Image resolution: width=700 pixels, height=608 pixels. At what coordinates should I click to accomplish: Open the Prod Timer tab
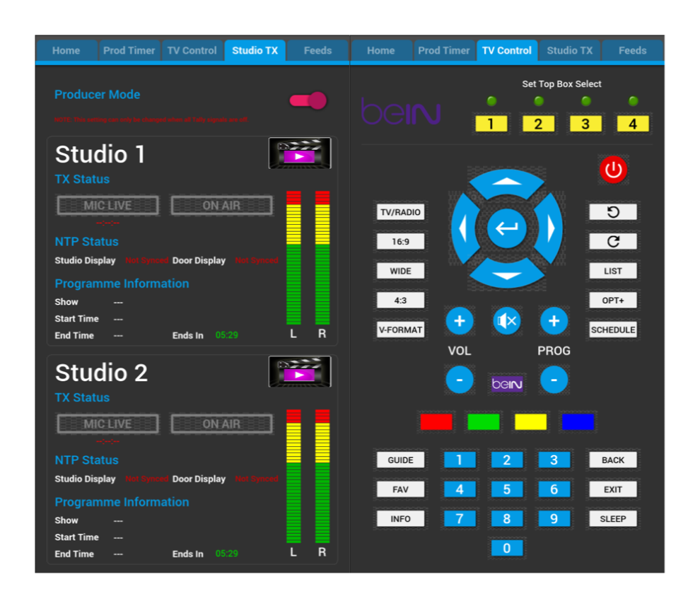pyautogui.click(x=129, y=50)
